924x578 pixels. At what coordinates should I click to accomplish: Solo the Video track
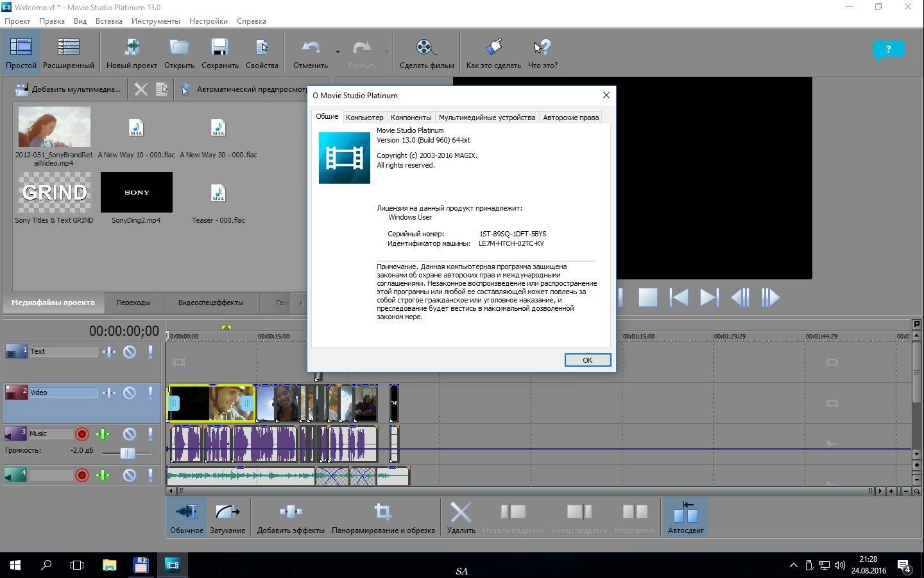(151, 392)
